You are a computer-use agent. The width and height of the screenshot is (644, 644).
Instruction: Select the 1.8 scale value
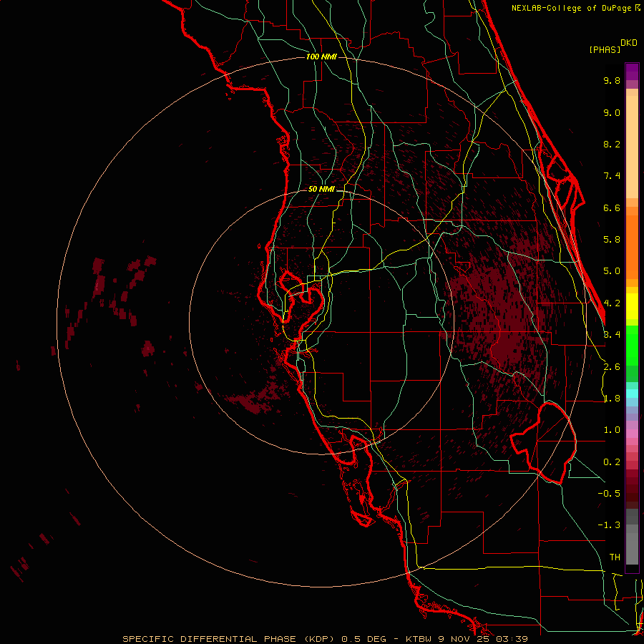coord(612,399)
